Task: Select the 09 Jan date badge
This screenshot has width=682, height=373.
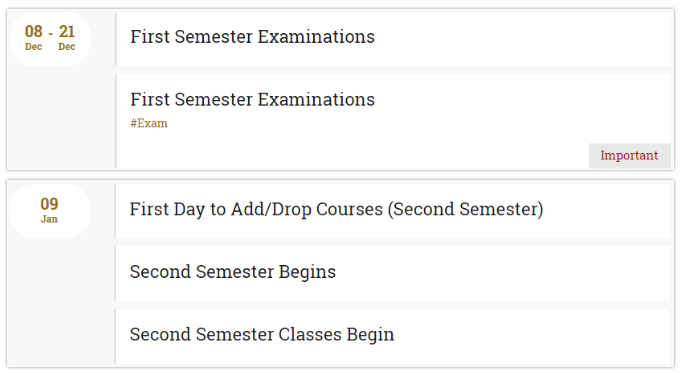Action: (49, 211)
